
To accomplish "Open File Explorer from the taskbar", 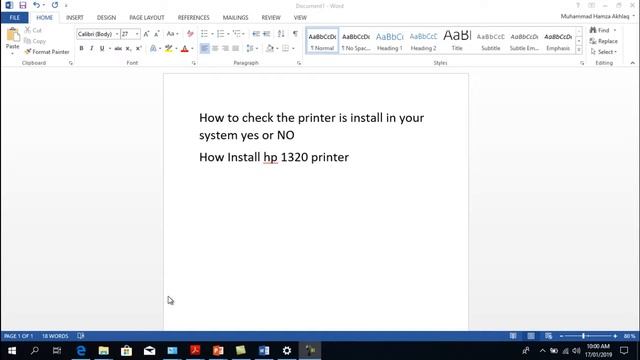I will pyautogui.click(x=104, y=351).
